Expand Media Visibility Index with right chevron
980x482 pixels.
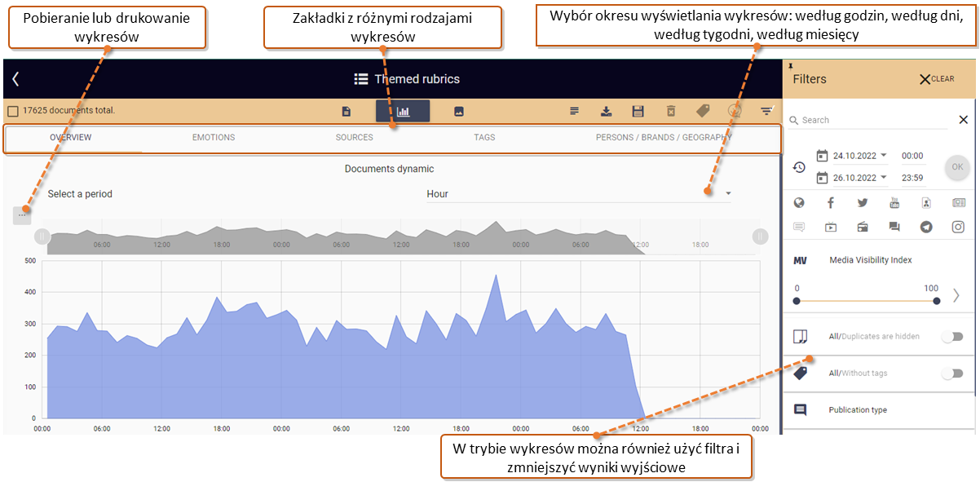[x=956, y=295]
